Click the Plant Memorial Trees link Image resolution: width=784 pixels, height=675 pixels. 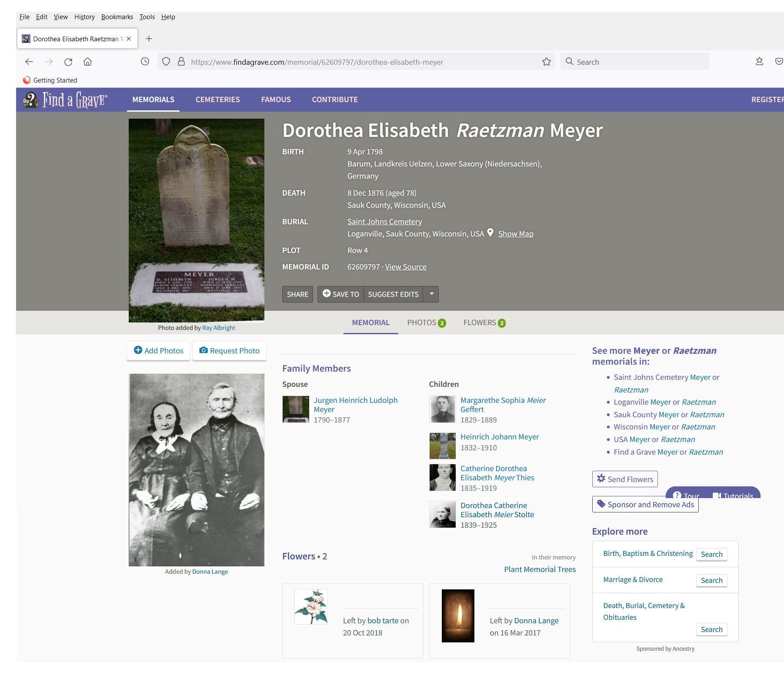(540, 569)
